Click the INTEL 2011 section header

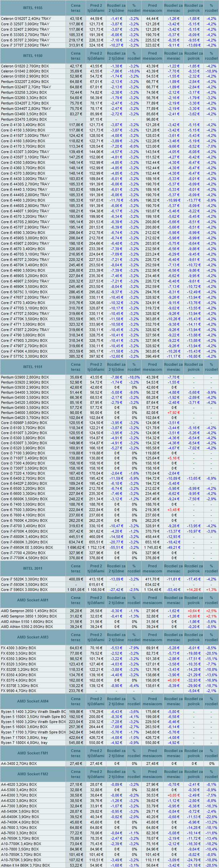tap(33, 568)
